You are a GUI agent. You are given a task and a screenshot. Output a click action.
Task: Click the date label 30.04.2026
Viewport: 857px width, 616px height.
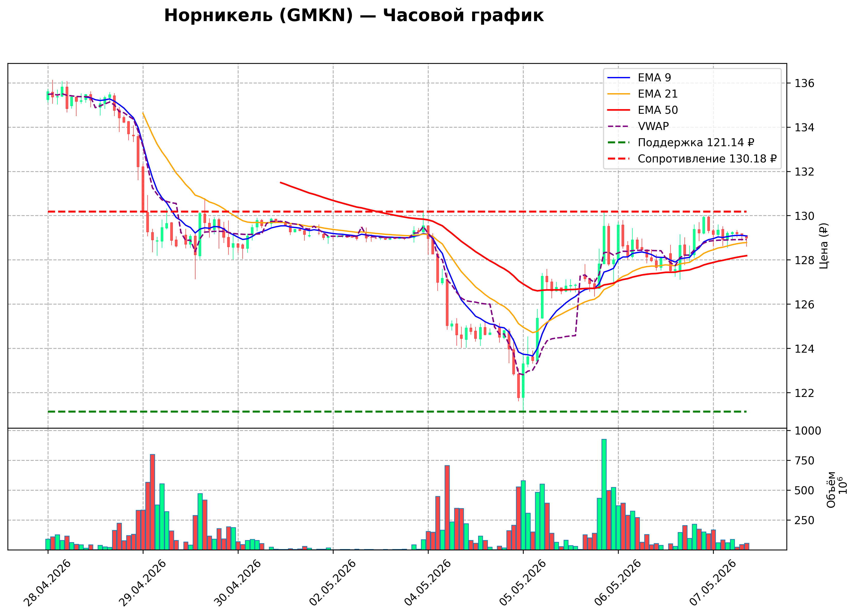pyautogui.click(x=238, y=583)
